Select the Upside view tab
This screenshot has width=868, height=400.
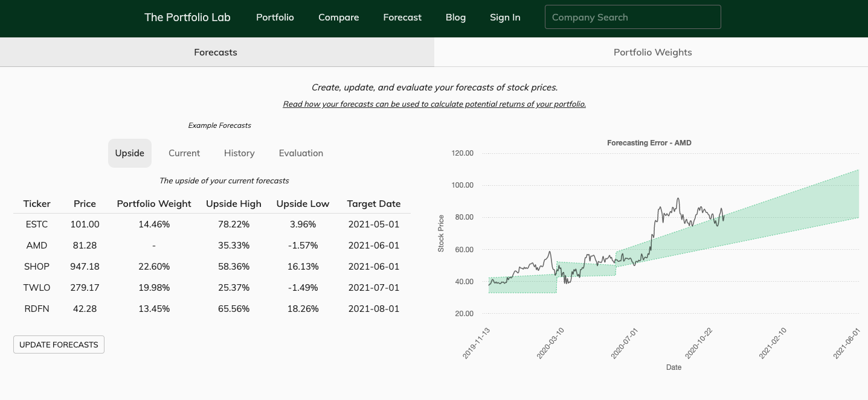point(130,153)
